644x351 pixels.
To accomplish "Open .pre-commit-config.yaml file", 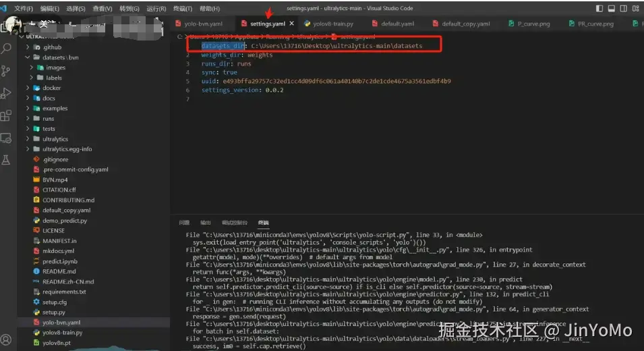I will click(x=75, y=169).
